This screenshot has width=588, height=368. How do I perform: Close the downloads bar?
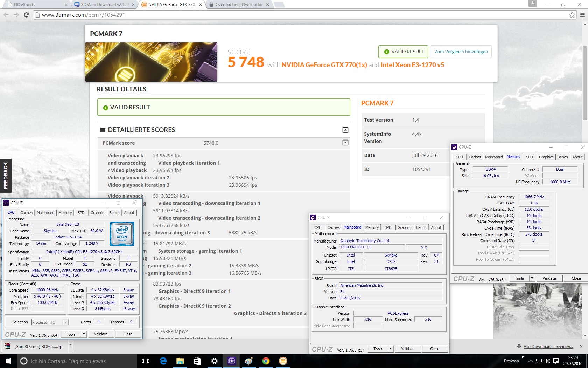[x=581, y=346]
